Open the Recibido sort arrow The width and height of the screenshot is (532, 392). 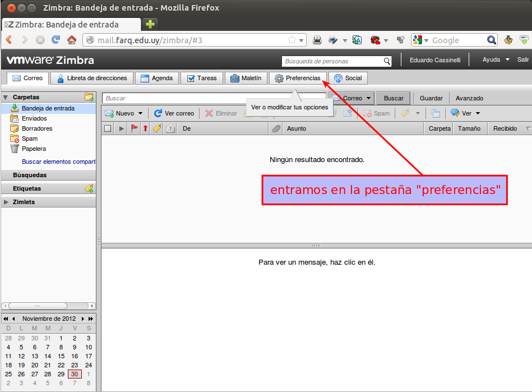click(x=528, y=128)
